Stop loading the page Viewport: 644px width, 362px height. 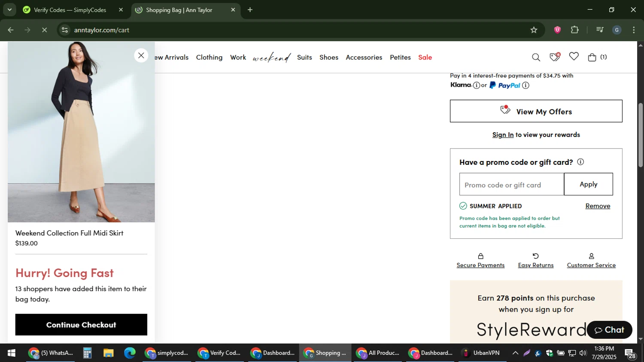[44, 30]
